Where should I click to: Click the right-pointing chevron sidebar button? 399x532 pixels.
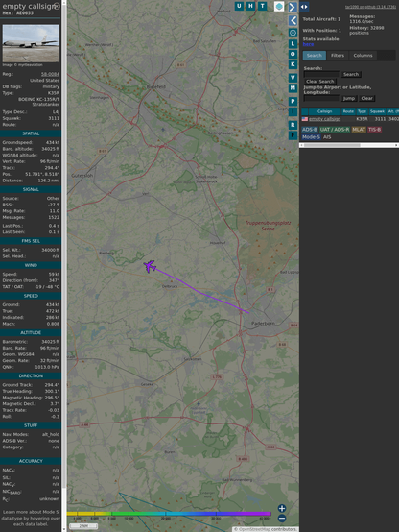coord(293,7)
